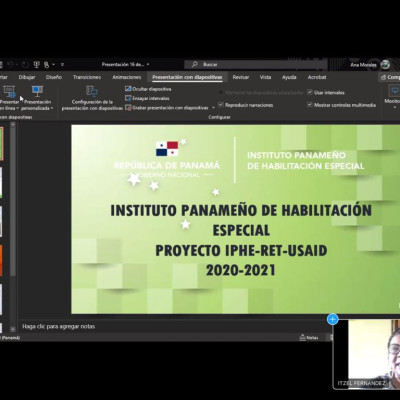400x400 pixels.
Task: Toggle Reproducir narraciones checkbox
Action: pyautogui.click(x=221, y=105)
